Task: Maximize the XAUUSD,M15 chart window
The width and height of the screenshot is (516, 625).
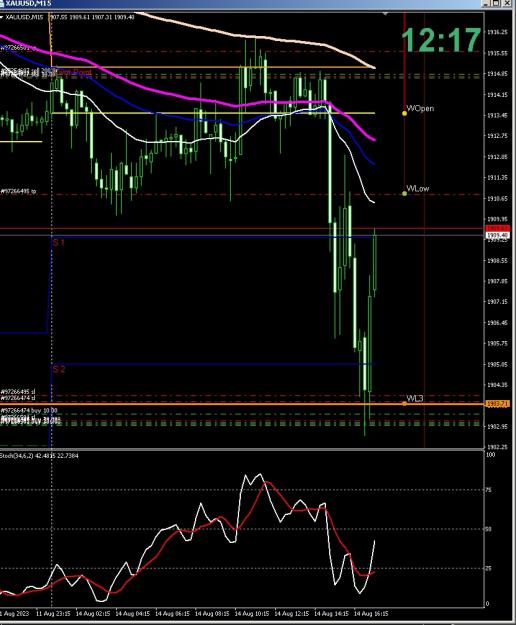Action: (496, 3)
